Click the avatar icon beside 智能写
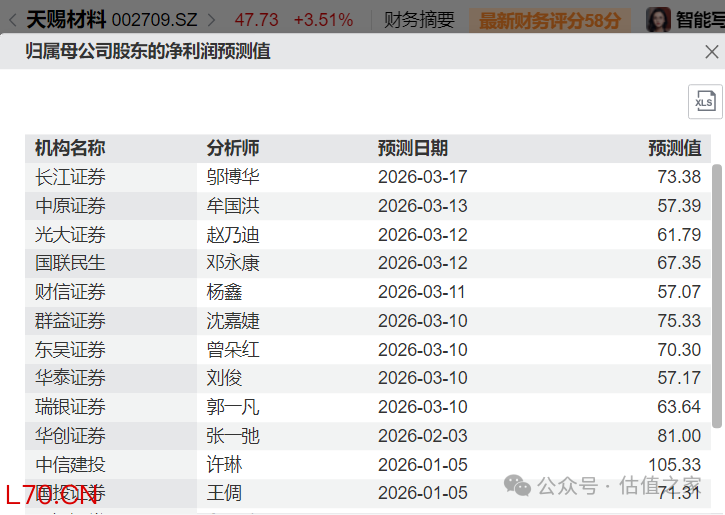The image size is (725, 515). pos(658,19)
